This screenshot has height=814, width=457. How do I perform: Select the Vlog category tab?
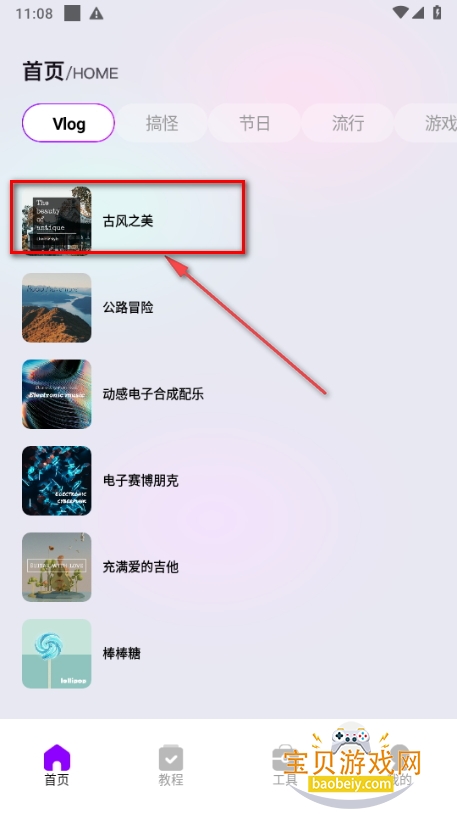coord(69,123)
